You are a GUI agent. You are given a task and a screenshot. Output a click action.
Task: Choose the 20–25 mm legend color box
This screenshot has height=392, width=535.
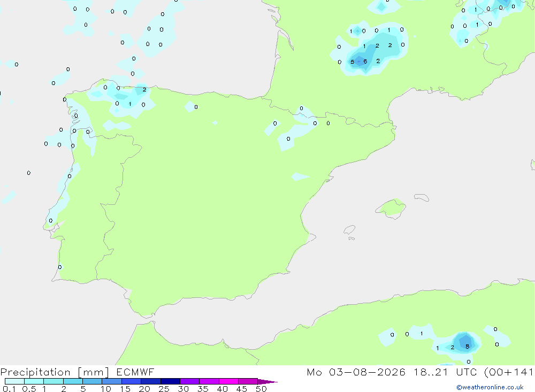pos(151,381)
